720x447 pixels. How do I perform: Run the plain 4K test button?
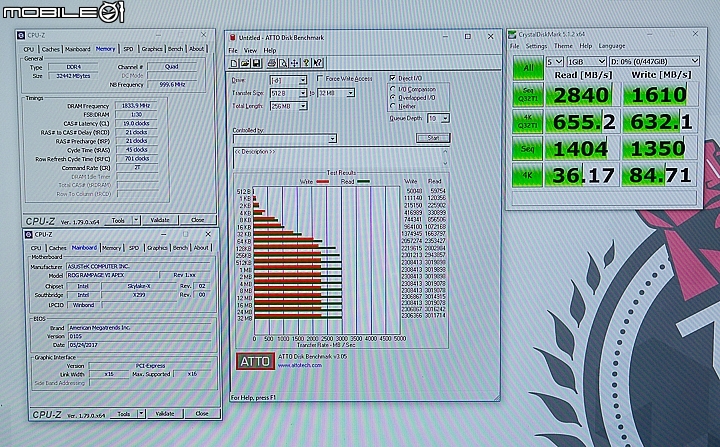point(528,175)
